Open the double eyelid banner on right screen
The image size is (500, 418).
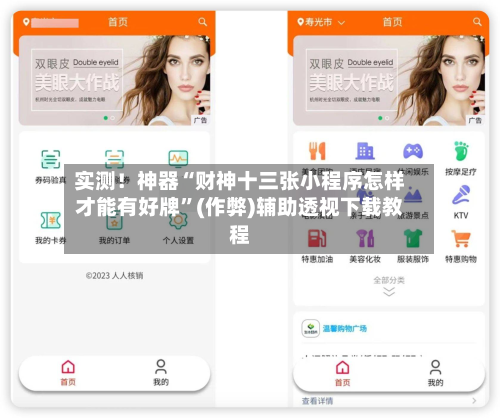389,80
